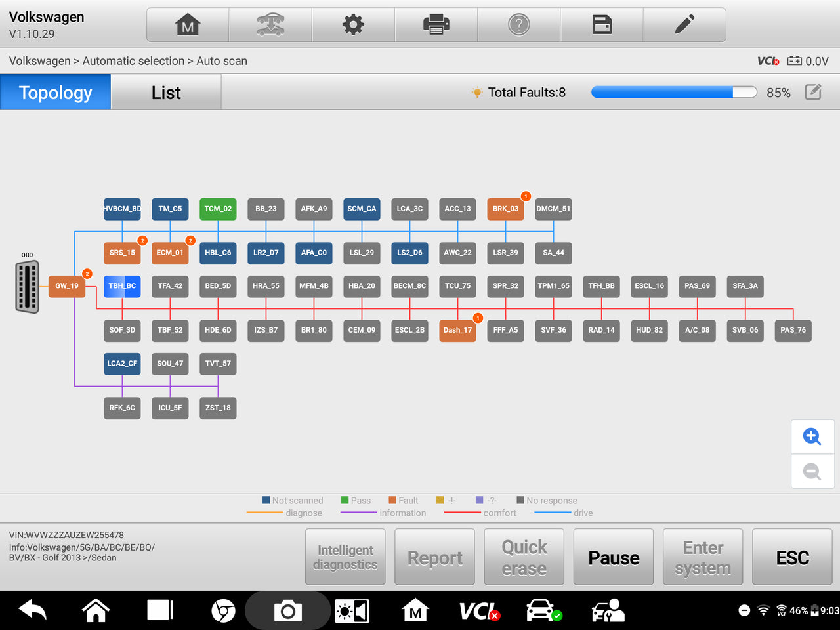Select the vehicle swap icon in toolbar
This screenshot has height=630, width=840.
tap(270, 25)
